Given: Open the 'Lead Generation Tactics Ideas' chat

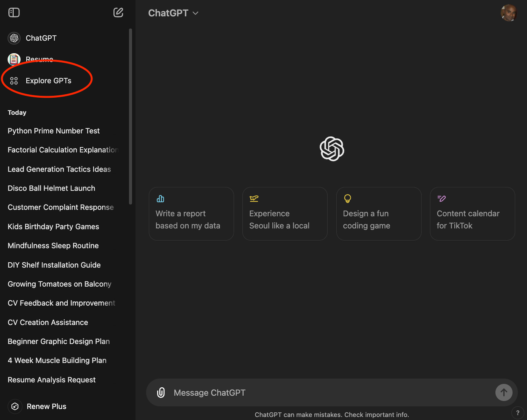Looking at the screenshot, I should (59, 169).
